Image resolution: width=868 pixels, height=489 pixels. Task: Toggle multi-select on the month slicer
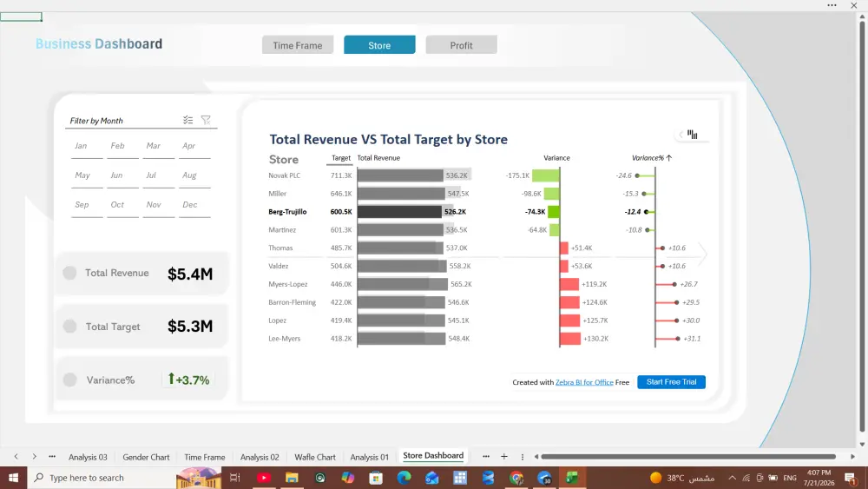188,120
